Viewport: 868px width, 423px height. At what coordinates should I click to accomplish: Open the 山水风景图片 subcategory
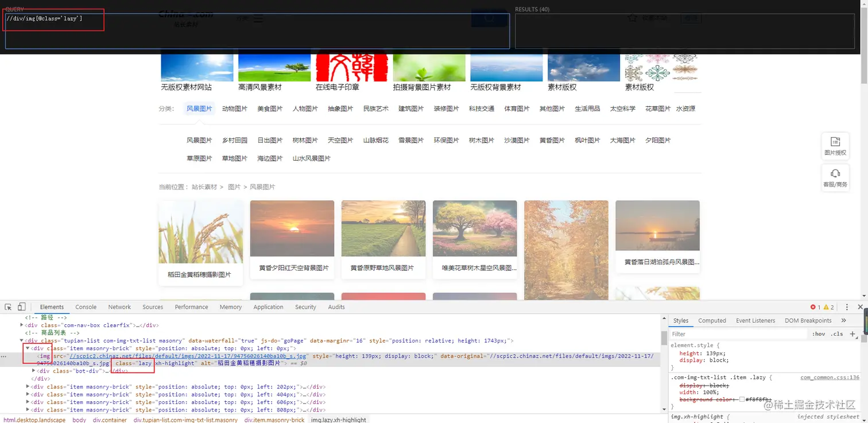312,158
